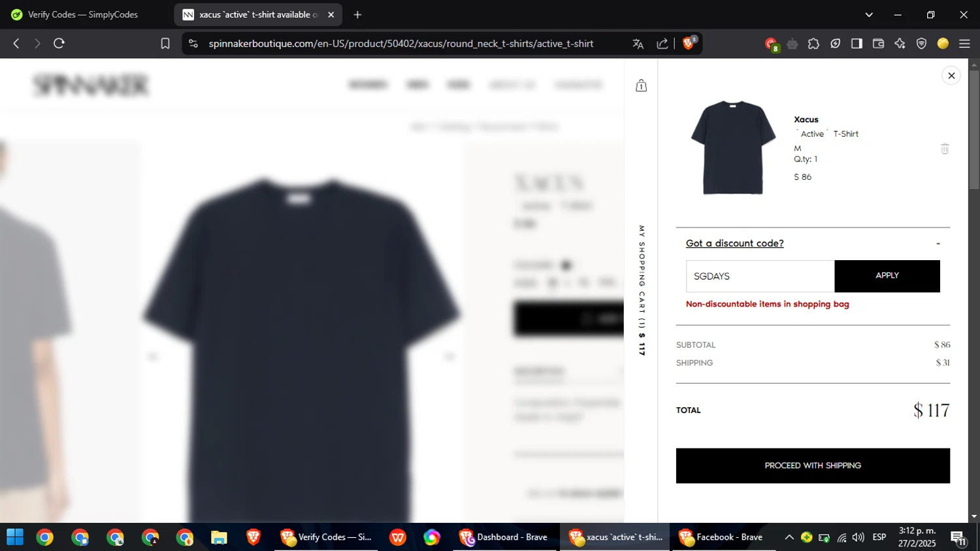Screen dimensions: 980x551
Task: Click the Windows Start button
Action: point(15,537)
